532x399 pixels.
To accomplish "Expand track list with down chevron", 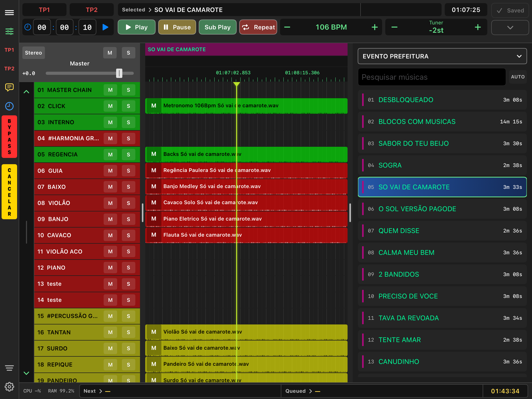I will [26, 373].
